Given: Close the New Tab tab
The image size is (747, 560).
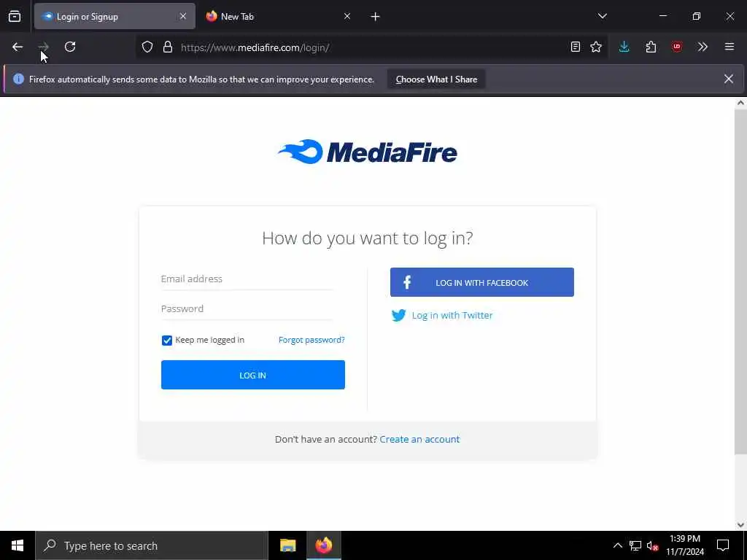Looking at the screenshot, I should pyautogui.click(x=347, y=16).
